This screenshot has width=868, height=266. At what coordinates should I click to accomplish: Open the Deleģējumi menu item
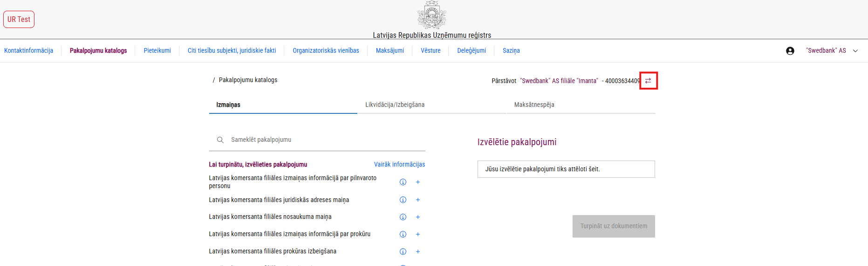tap(472, 50)
